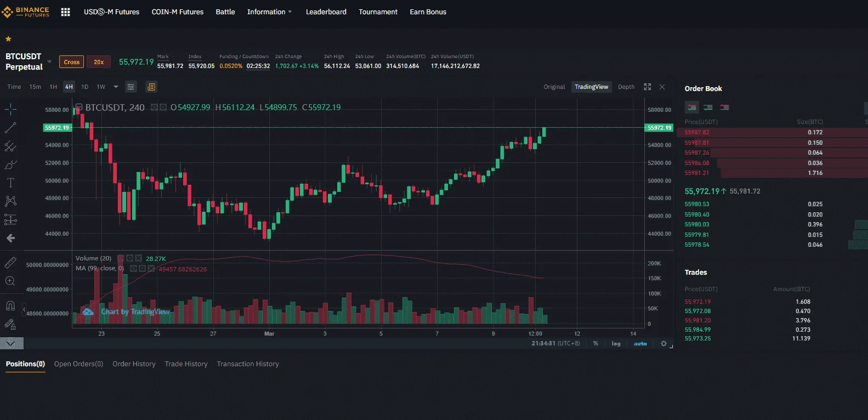The width and height of the screenshot is (868, 420).
Task: Open the Order History tab
Action: click(x=134, y=364)
